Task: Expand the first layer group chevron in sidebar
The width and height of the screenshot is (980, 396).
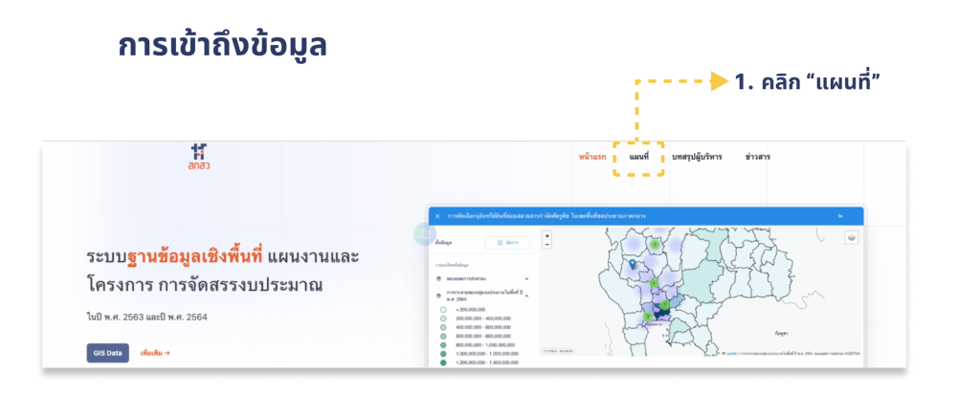Action: 526,278
